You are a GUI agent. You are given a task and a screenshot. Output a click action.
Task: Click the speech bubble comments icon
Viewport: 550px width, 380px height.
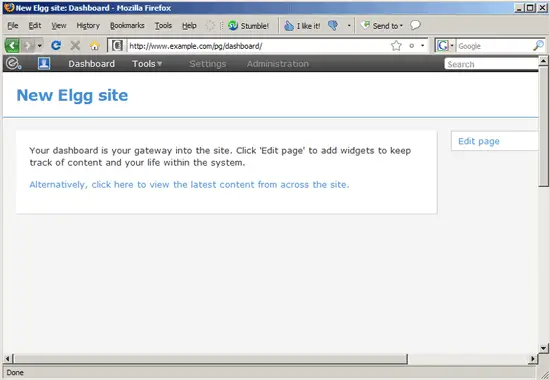[x=415, y=25]
